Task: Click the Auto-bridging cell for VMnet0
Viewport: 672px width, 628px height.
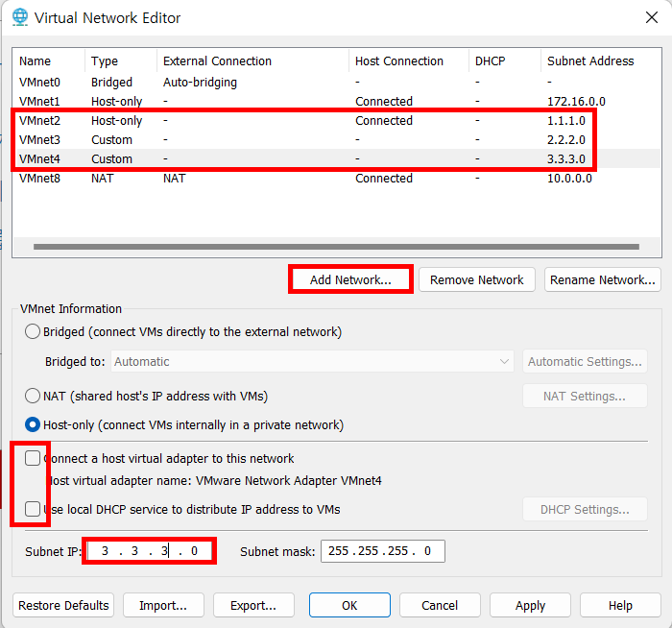Action: click(x=200, y=82)
